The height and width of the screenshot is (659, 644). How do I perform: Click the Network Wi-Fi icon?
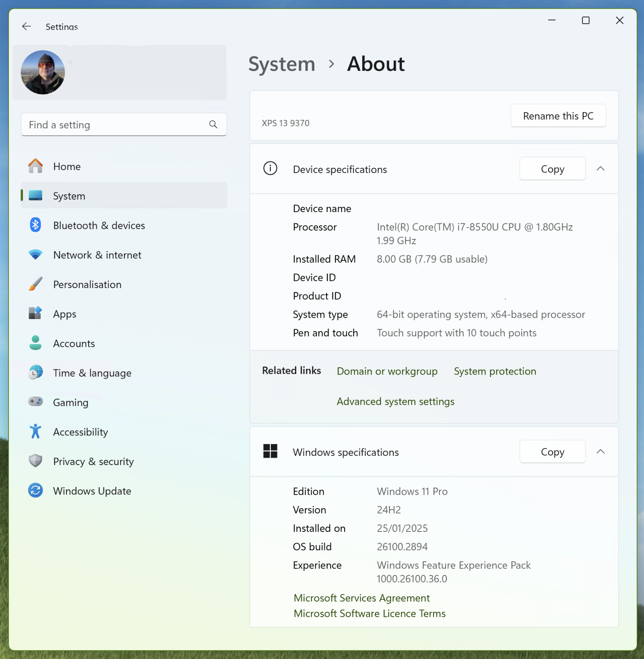pyautogui.click(x=35, y=255)
